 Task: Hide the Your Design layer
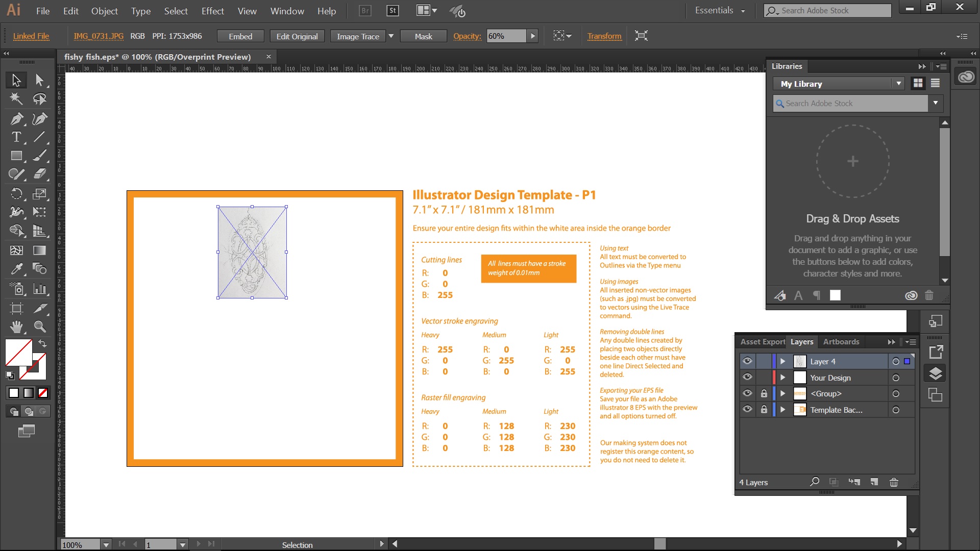click(x=747, y=377)
